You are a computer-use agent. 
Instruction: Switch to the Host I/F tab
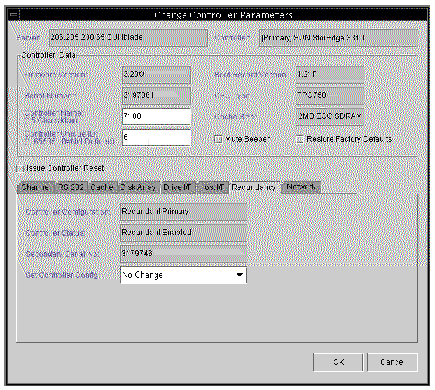213,187
